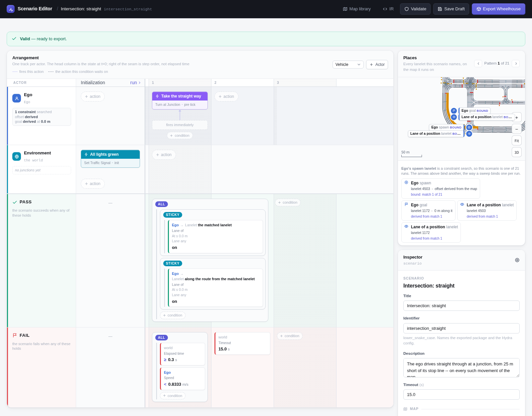Screen dimensions: 532x416
Task: Open the Vehicle actor type dropdown
Action: point(348,65)
